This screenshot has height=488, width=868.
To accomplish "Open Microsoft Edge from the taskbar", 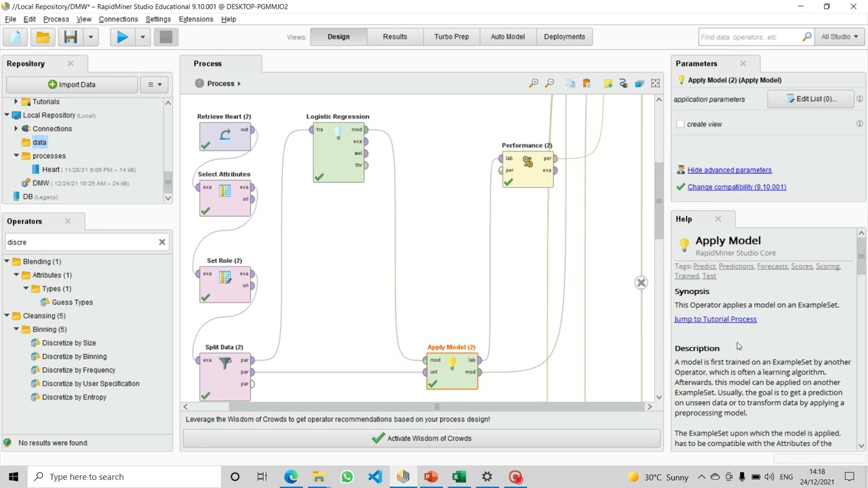I will [x=291, y=476].
